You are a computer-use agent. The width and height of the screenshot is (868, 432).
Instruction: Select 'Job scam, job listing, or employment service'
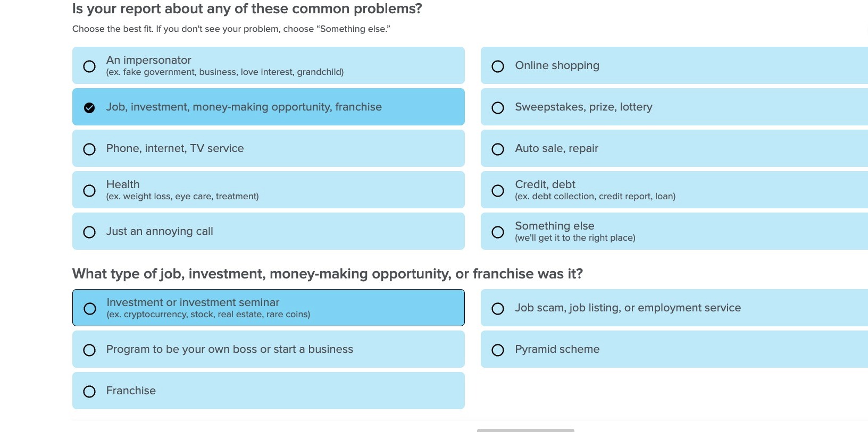tap(498, 309)
